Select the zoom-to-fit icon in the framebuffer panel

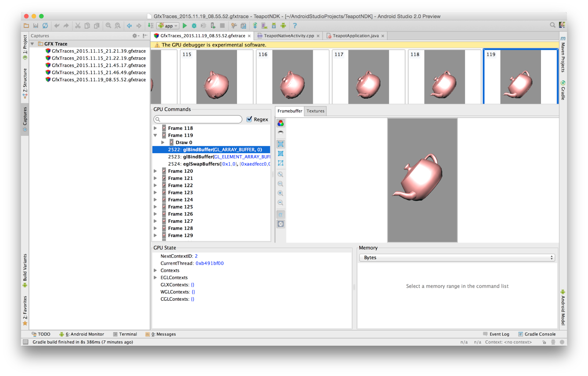(x=280, y=175)
